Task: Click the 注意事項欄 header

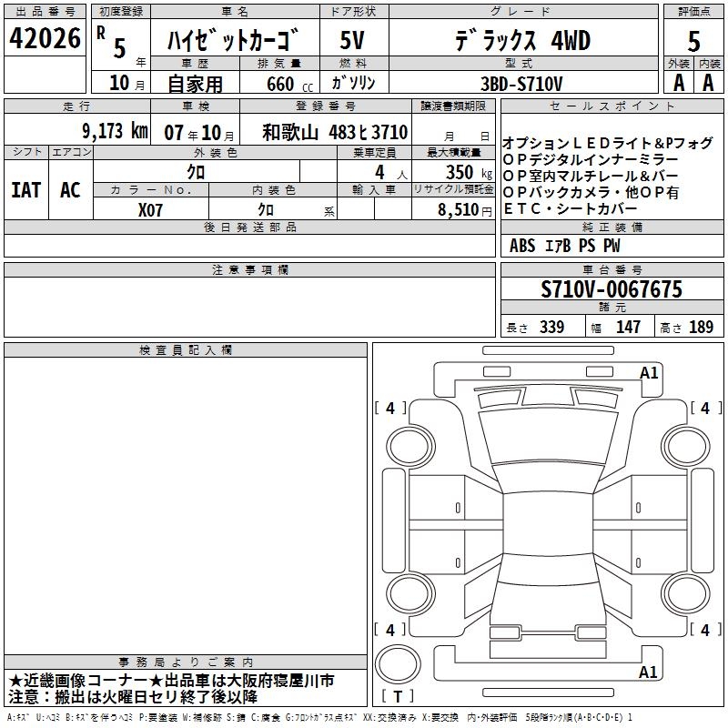Action: tap(249, 269)
